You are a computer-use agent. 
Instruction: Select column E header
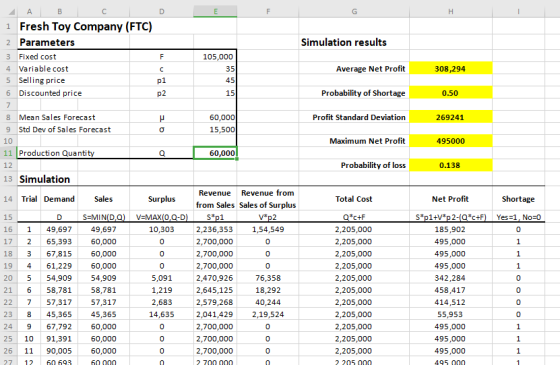pyautogui.click(x=215, y=11)
